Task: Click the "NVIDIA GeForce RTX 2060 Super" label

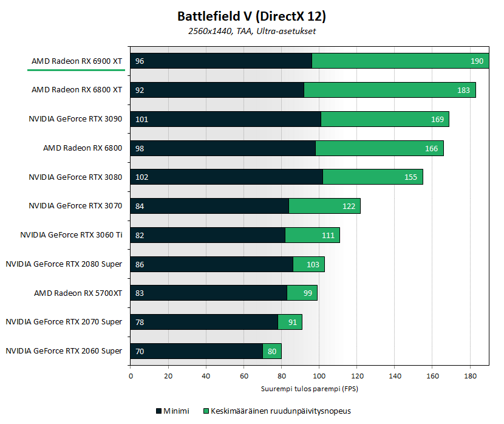Action: (x=64, y=351)
